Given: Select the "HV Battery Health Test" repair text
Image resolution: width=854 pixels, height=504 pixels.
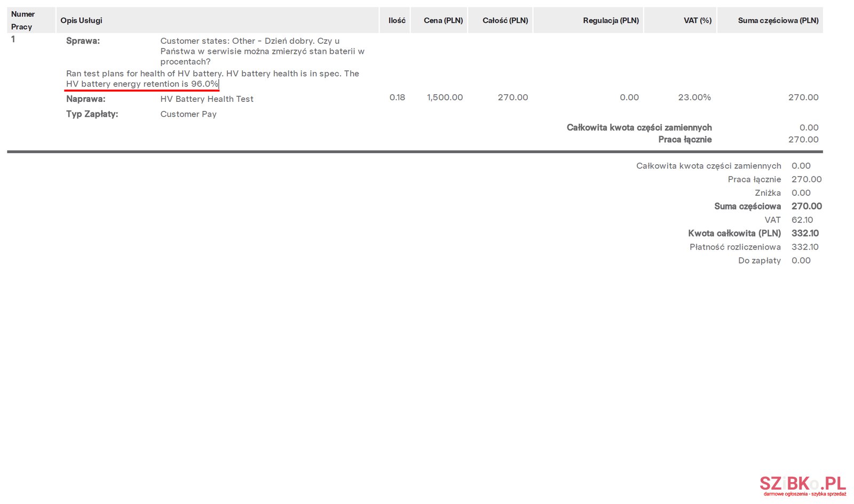Looking at the screenshot, I should pyautogui.click(x=207, y=99).
